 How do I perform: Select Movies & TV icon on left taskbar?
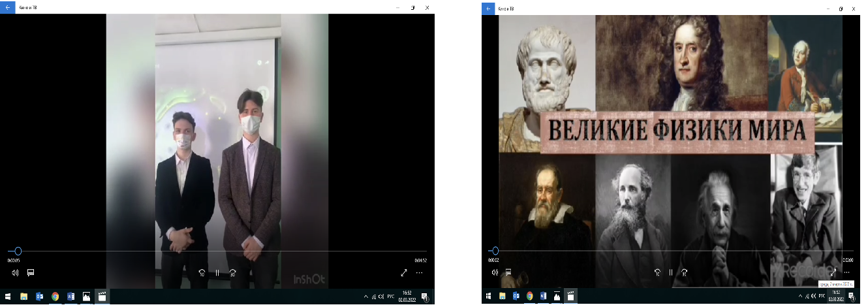click(x=102, y=297)
